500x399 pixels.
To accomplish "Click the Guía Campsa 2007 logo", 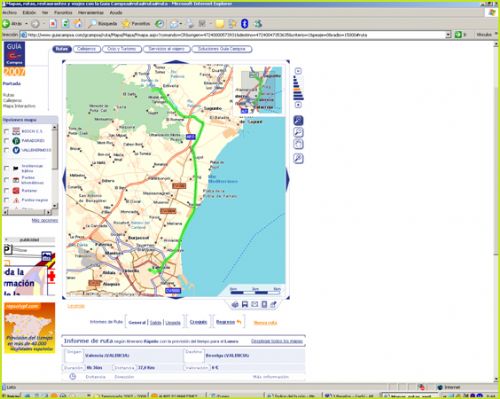I will (14, 58).
